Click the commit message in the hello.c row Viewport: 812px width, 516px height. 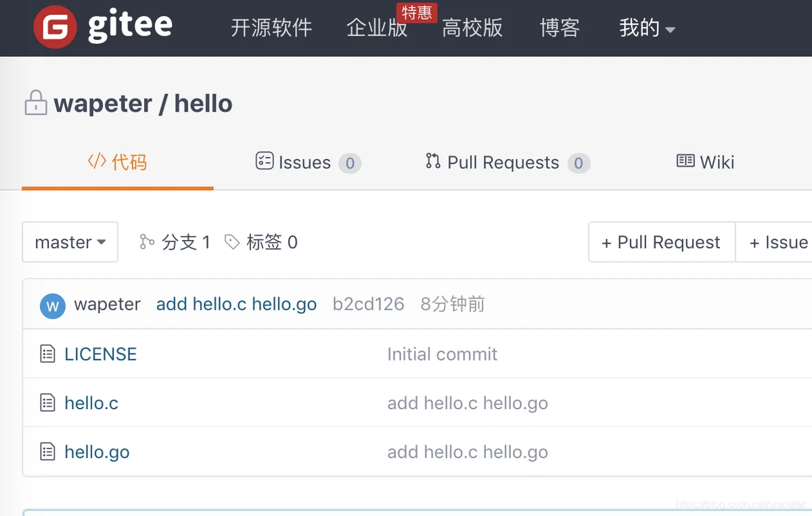click(468, 403)
